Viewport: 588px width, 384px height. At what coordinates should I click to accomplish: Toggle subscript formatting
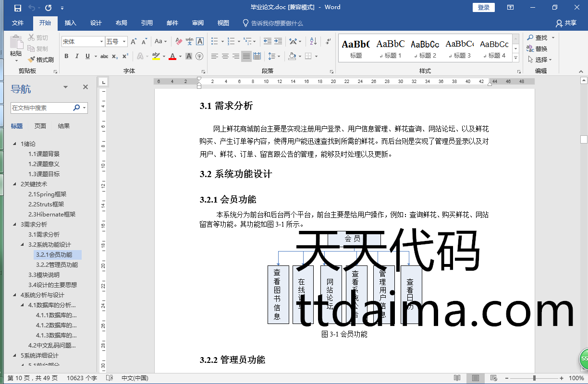(115, 57)
